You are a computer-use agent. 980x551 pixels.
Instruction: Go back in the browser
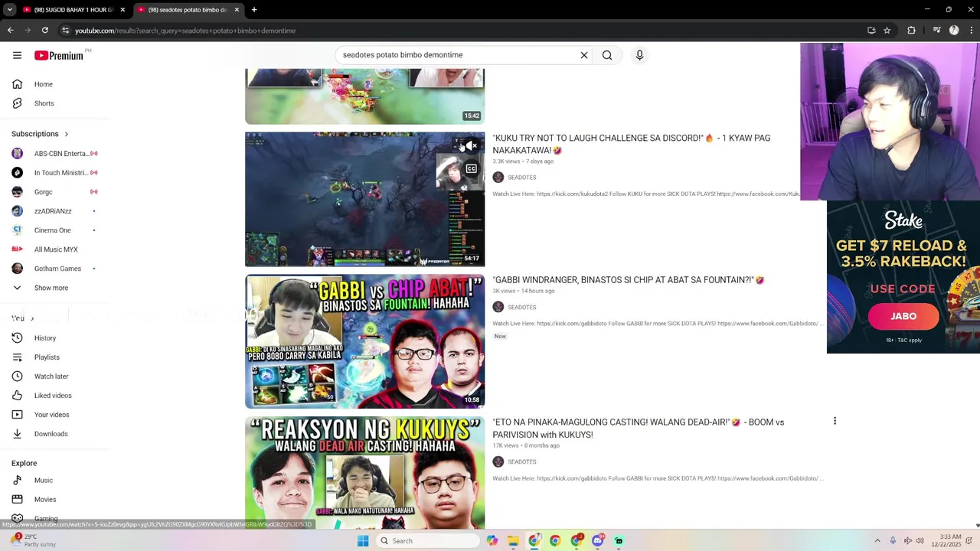click(x=10, y=31)
